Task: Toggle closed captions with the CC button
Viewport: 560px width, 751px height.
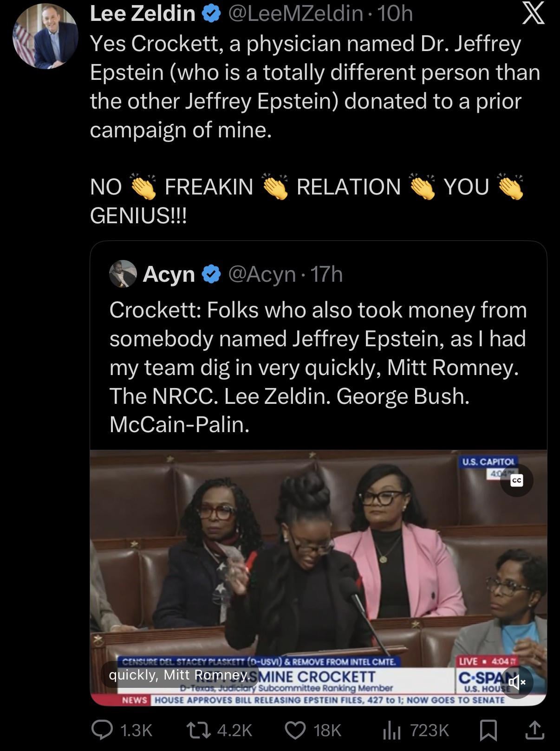Action: [x=516, y=480]
